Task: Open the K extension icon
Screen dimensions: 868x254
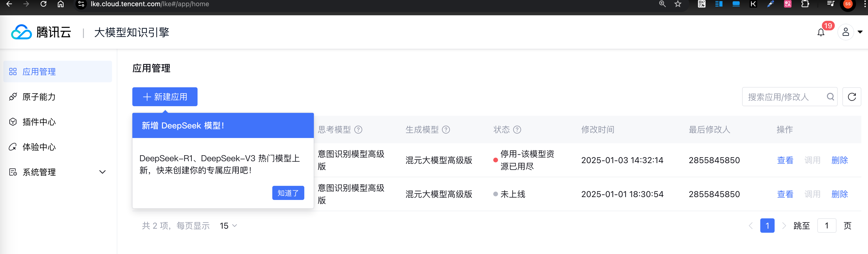Action: click(753, 4)
